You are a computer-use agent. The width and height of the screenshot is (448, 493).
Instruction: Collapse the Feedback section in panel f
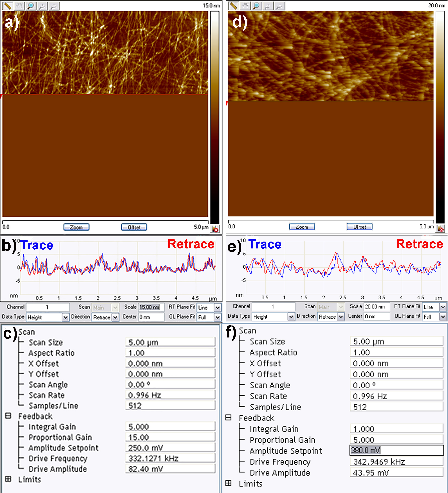[x=228, y=418]
